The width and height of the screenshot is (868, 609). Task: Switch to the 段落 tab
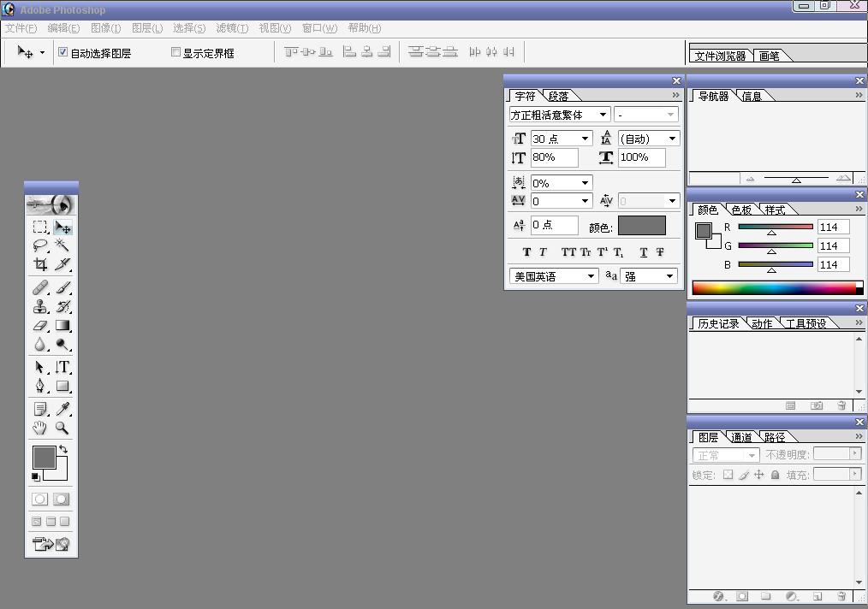[559, 97]
